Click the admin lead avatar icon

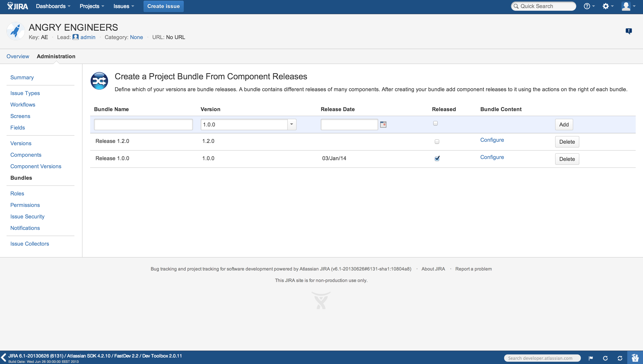click(75, 37)
